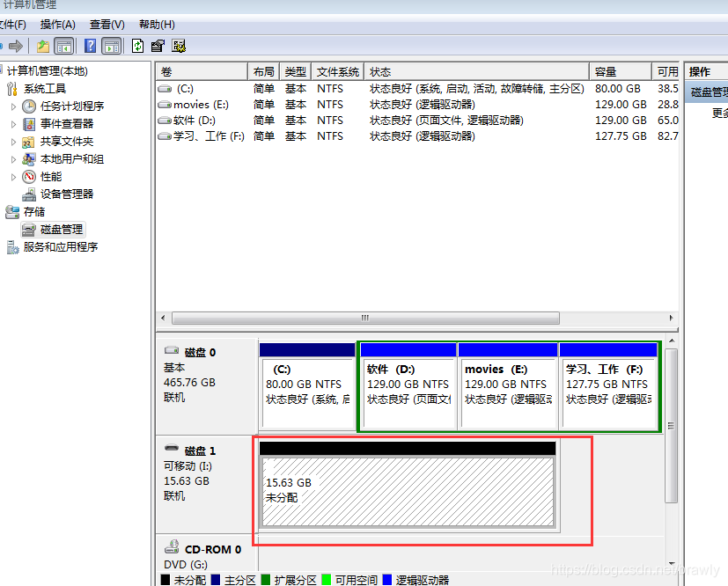Click the 127.75 GB capacity cell in the volume list
Image resolution: width=728 pixels, height=586 pixels.
621,136
